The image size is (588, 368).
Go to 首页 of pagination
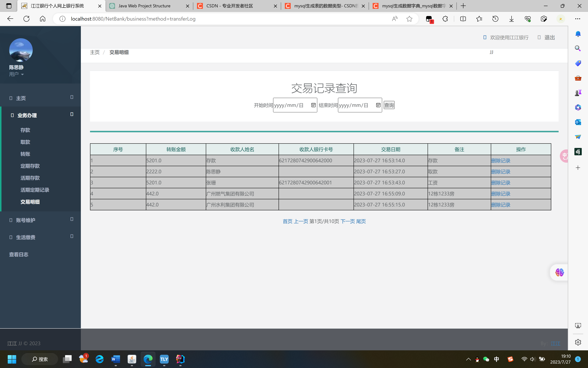[288, 221]
